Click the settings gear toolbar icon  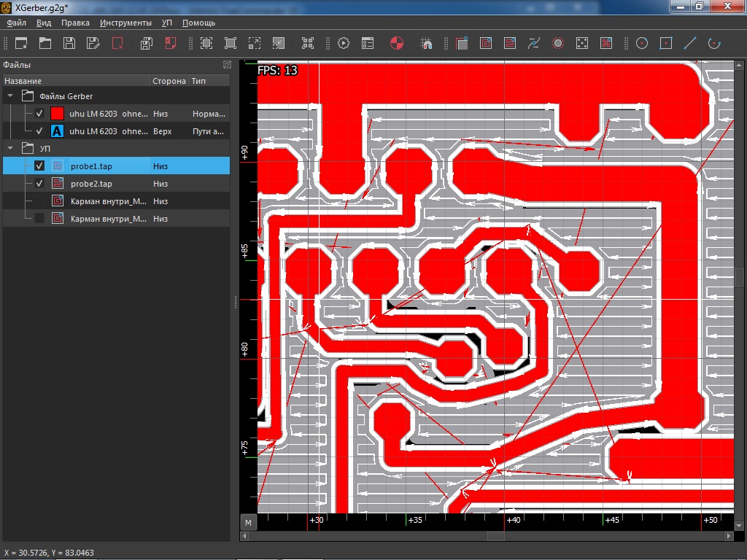[x=343, y=43]
